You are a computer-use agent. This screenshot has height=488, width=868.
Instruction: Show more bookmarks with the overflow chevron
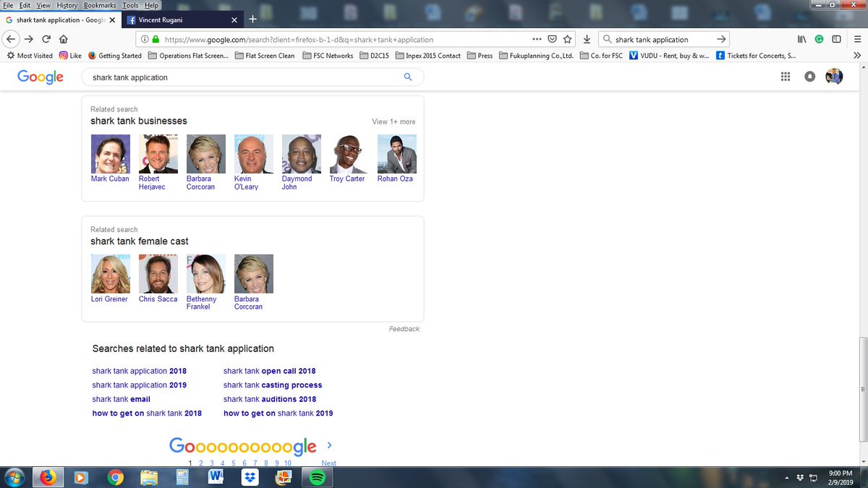coord(857,55)
